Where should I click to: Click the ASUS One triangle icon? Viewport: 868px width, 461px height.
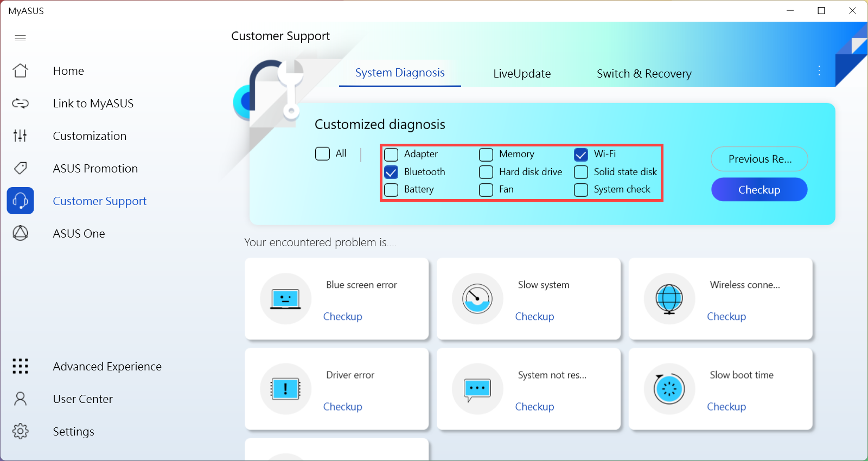tap(20, 233)
